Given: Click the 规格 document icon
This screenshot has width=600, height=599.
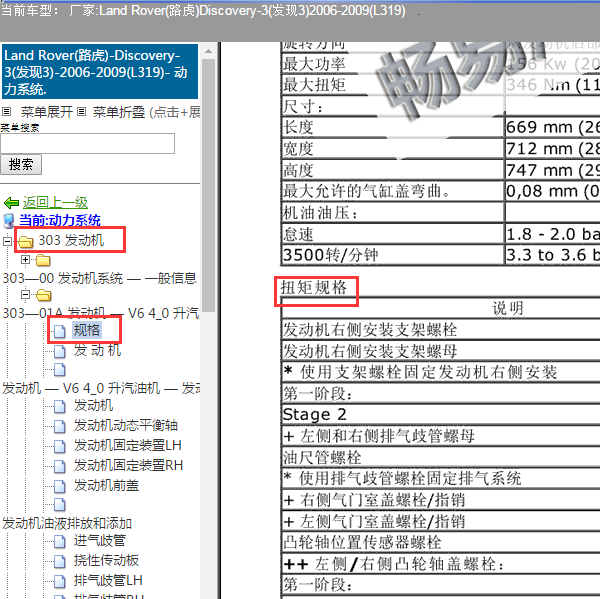Looking at the screenshot, I should point(60,331).
